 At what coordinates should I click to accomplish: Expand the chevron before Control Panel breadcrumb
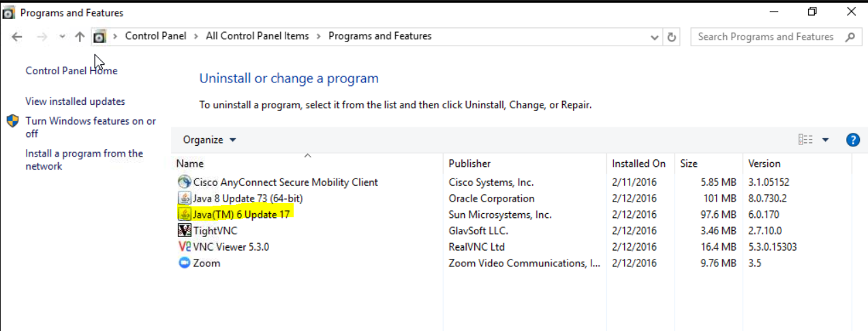coord(115,36)
